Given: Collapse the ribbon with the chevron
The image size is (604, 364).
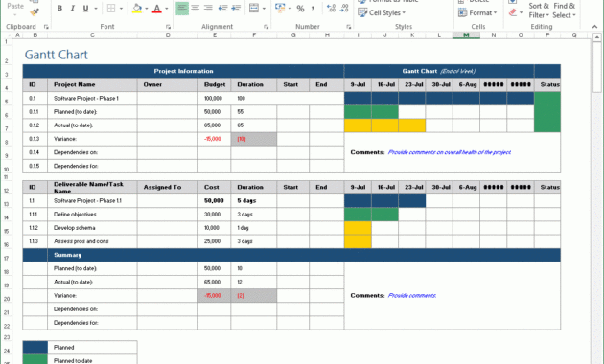Looking at the screenshot, I should coord(594,27).
